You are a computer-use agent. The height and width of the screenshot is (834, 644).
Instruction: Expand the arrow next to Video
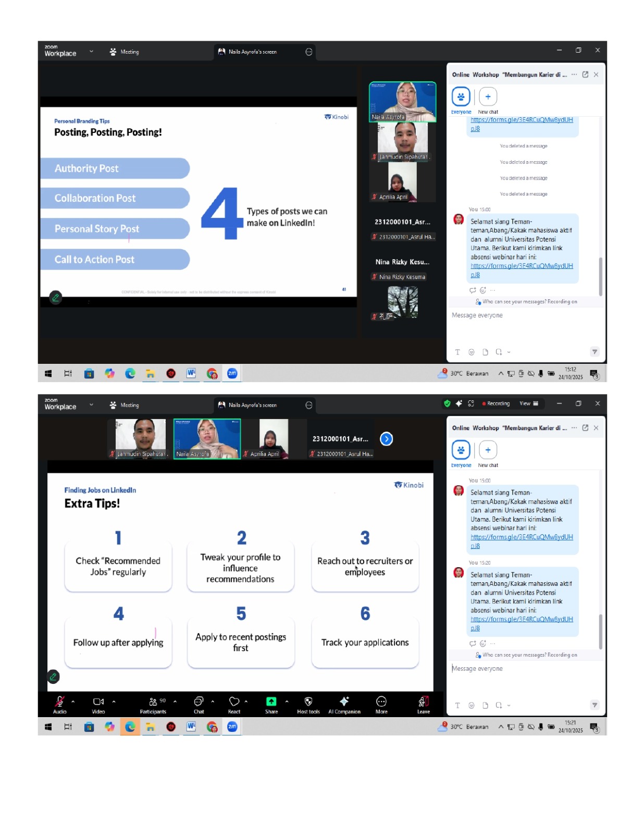[x=114, y=702]
